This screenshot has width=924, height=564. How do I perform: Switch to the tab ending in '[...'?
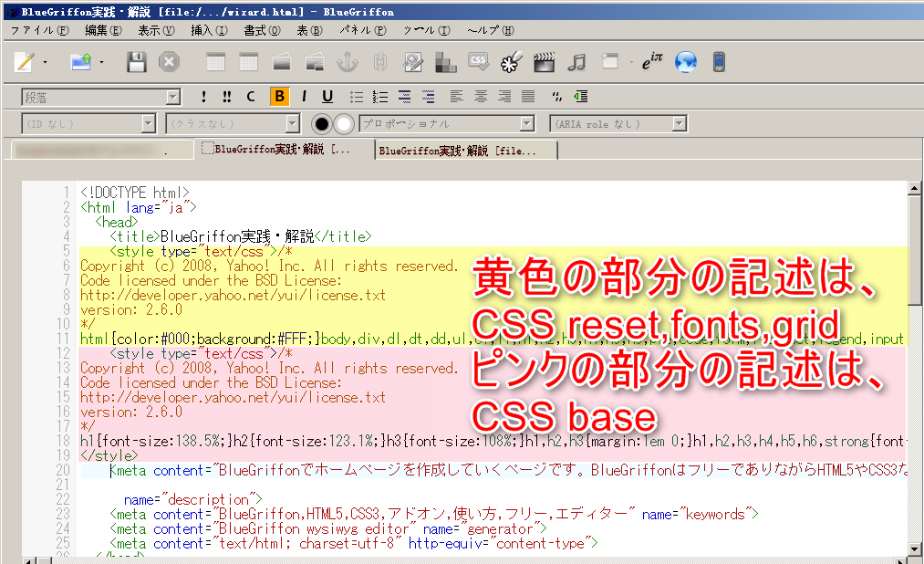point(284,149)
